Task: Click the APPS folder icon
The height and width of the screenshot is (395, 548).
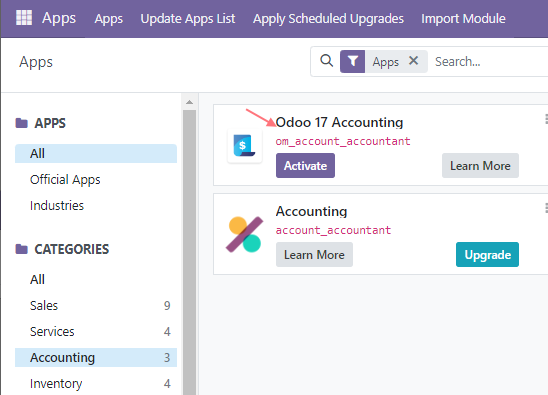Action: 22,123
